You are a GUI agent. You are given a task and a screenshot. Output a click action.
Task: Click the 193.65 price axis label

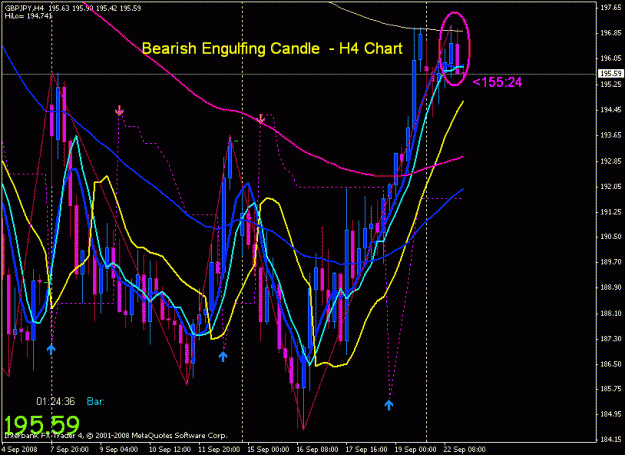(611, 135)
